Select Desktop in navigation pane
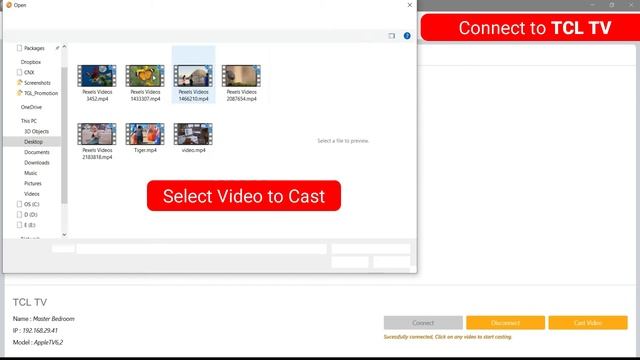The image size is (640, 360). click(33, 142)
